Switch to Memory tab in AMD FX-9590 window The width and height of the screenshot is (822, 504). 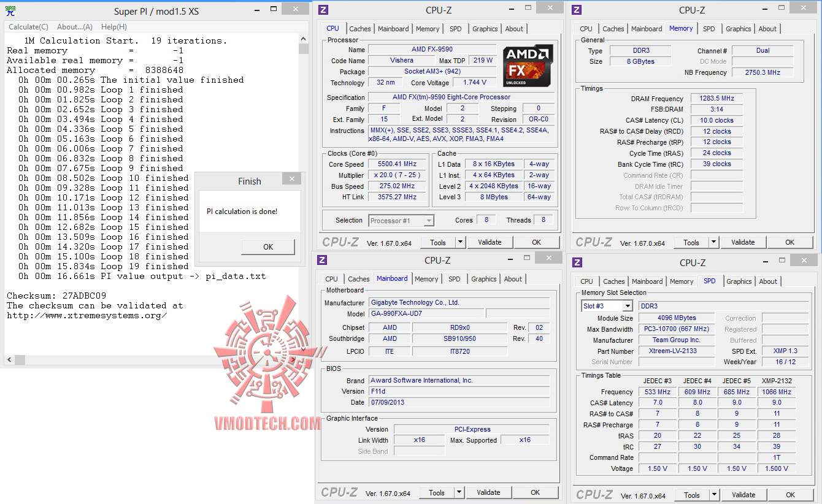(x=428, y=29)
